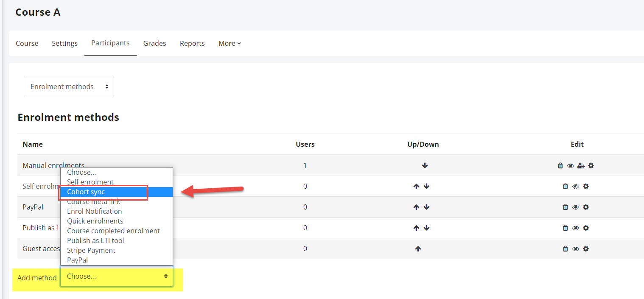Open settings gear for Guest access row
Image resolution: width=644 pixels, height=299 pixels.
[586, 249]
